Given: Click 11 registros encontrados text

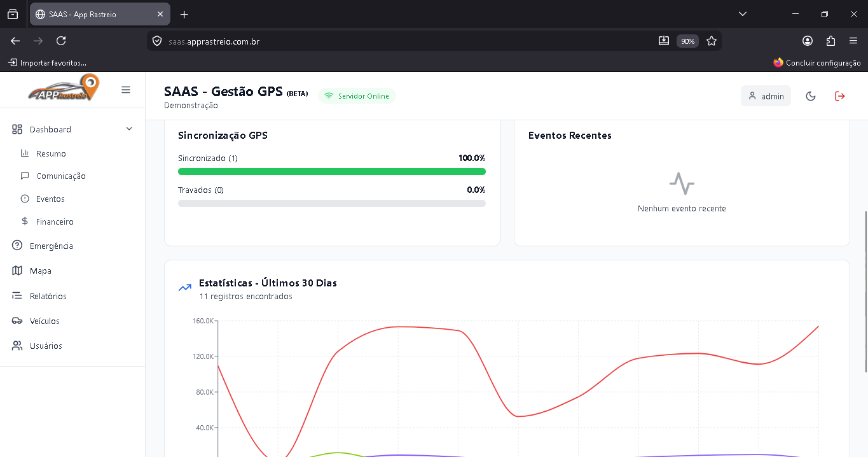Looking at the screenshot, I should point(245,297).
